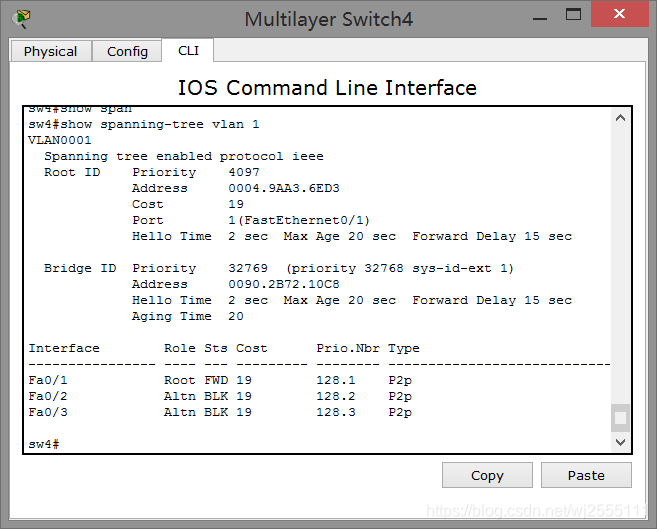Click root address 0004.9AA3.6ED3

[x=284, y=188]
